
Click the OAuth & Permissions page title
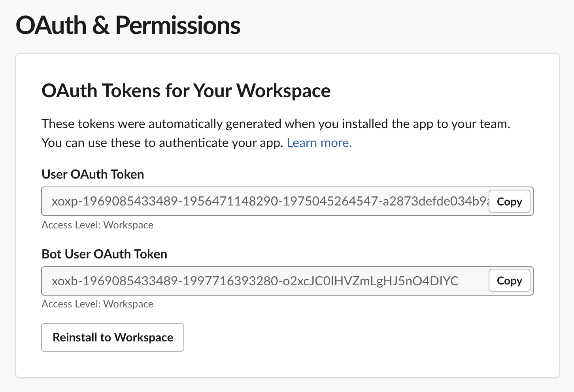click(128, 25)
